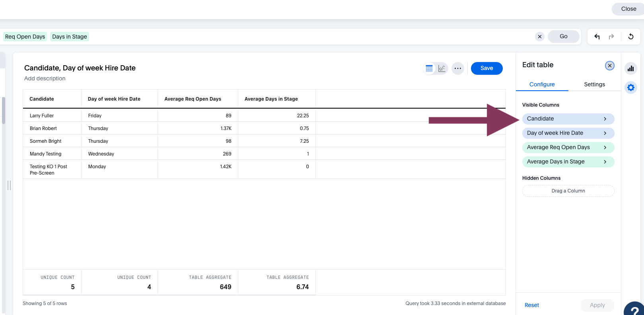The image size is (644, 315).
Task: Click the 1.37K value cell
Action: 198,128
